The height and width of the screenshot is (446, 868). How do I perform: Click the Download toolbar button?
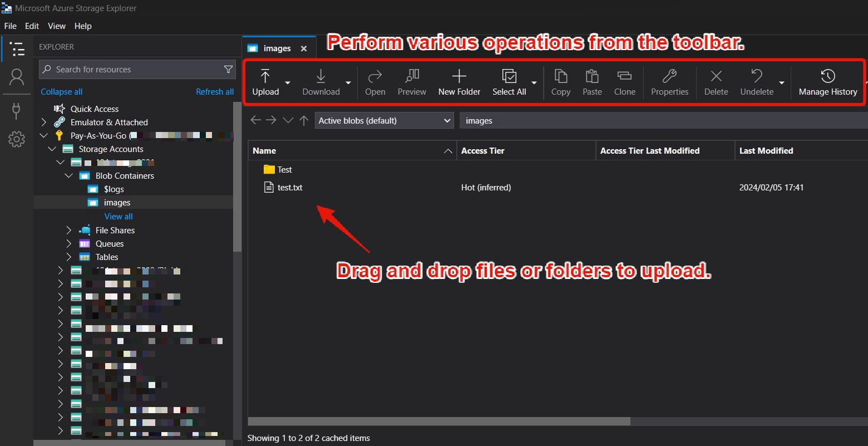point(321,82)
